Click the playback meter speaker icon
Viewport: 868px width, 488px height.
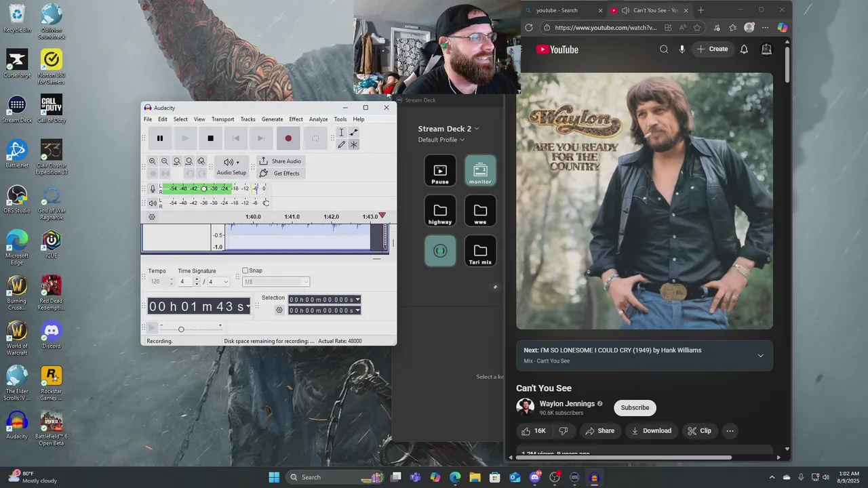point(153,203)
